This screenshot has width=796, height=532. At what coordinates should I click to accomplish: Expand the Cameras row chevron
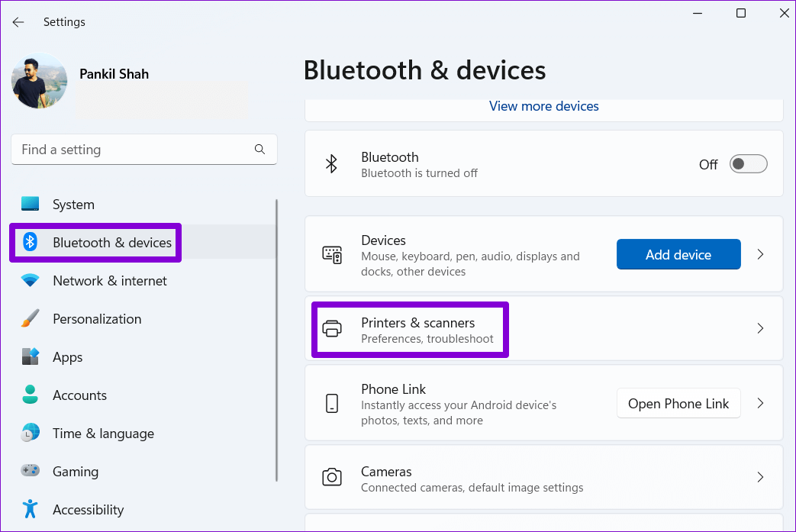click(x=760, y=478)
